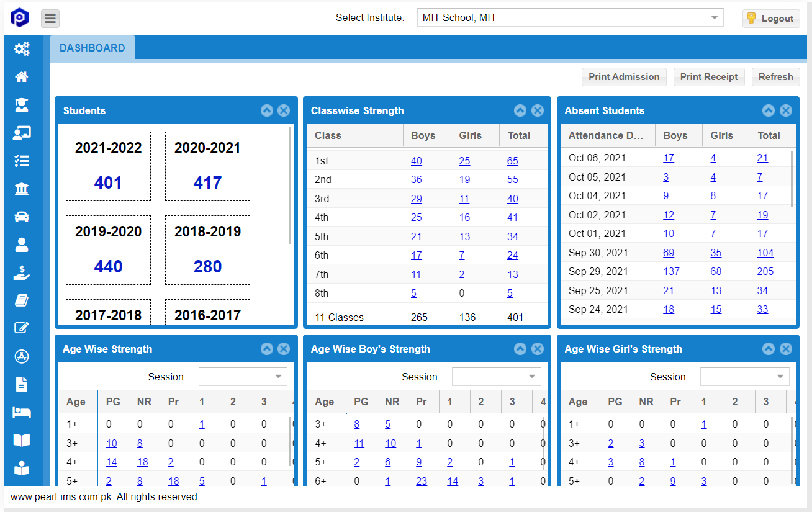Select the Home icon in the sidebar
This screenshot has height=512, width=812.
21,76
